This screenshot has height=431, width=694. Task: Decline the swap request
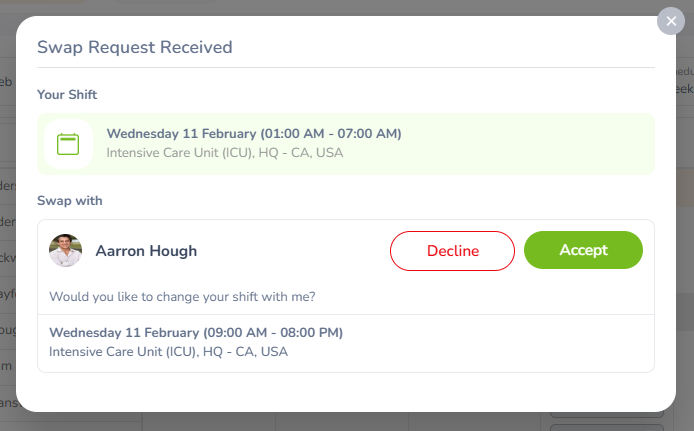452,251
